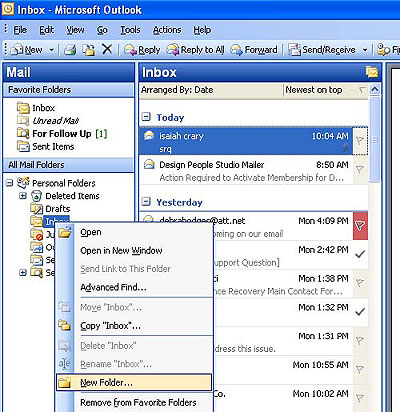Click the message list scroll up arrow
Viewport: 400px width, 412px height.
(x=375, y=89)
